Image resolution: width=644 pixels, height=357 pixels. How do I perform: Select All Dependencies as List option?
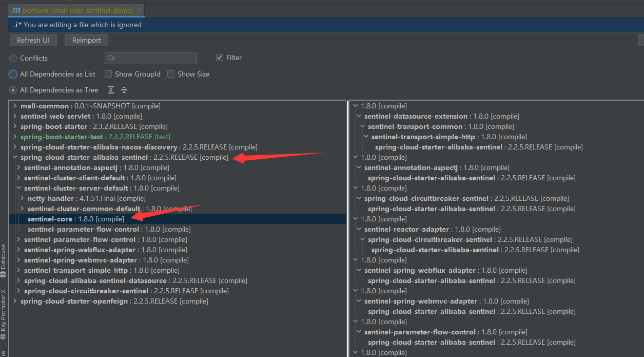point(13,74)
